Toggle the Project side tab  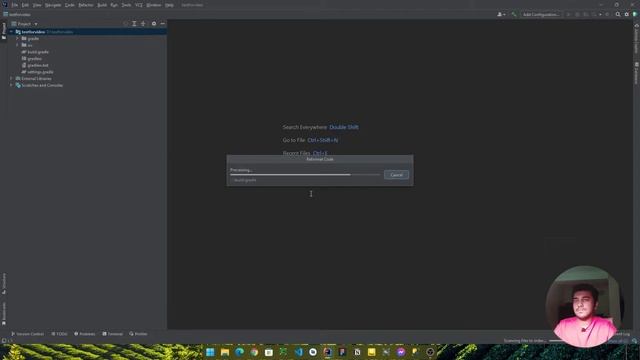(x=4, y=31)
